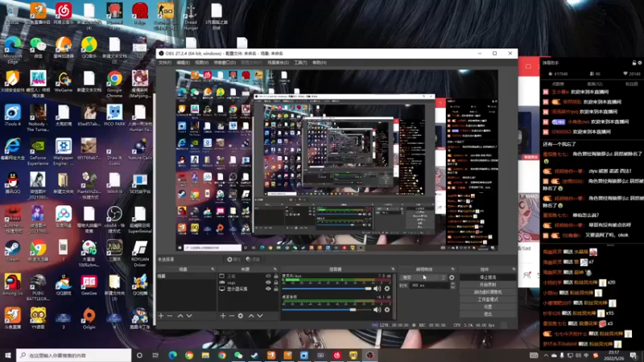The width and height of the screenshot is (644, 362).
Task: Enable 工作室模式 studio mode
Action: point(488,299)
